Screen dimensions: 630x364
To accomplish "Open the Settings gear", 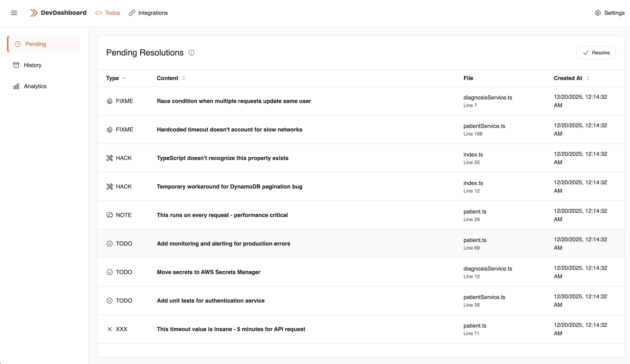I will pos(598,13).
